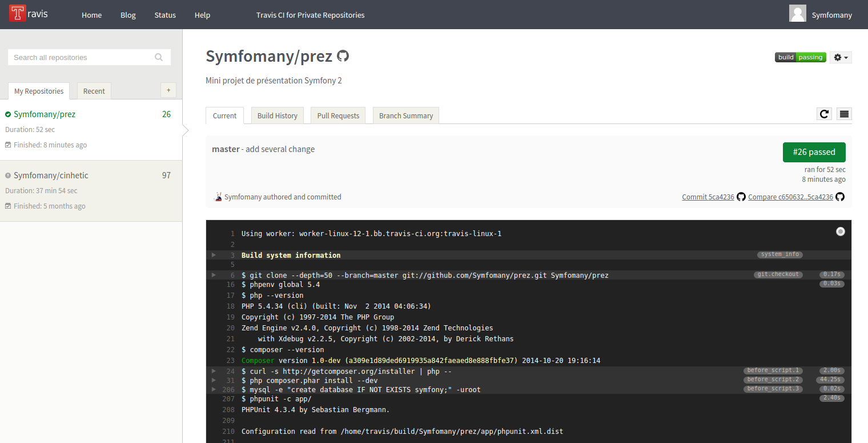The height and width of the screenshot is (443, 868).
Task: Click the Symfomany username in the header
Action: (832, 15)
